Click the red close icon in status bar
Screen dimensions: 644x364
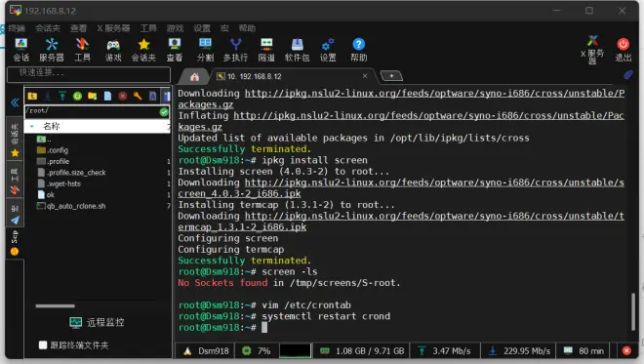(x=626, y=350)
